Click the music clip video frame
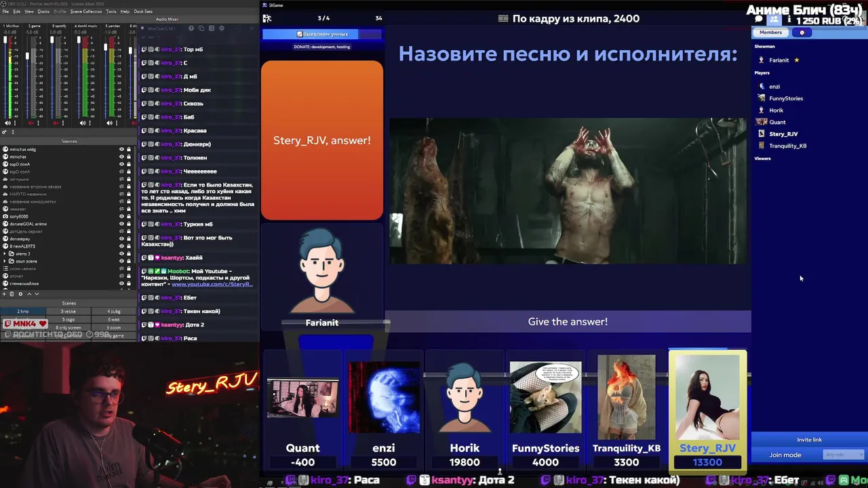 568,190
